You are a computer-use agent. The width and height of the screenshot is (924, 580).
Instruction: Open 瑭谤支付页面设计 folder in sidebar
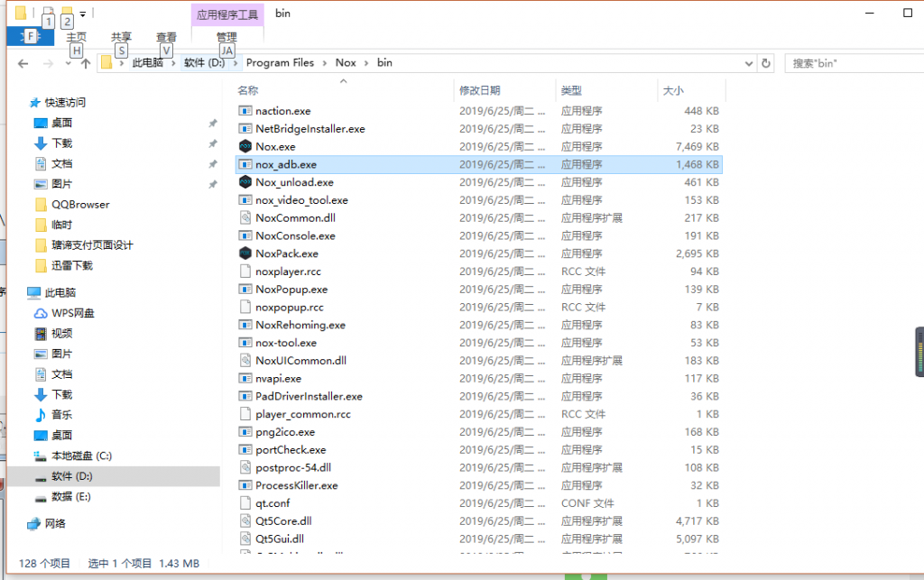(x=92, y=245)
